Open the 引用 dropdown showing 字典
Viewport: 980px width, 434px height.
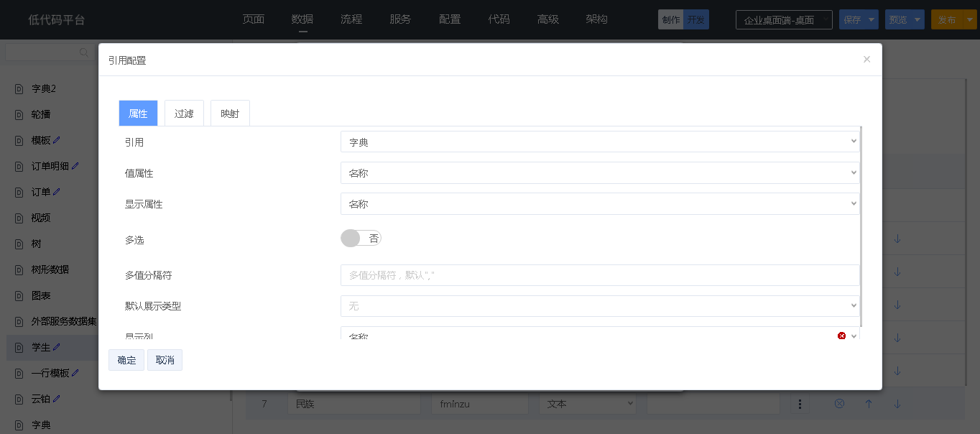click(599, 142)
